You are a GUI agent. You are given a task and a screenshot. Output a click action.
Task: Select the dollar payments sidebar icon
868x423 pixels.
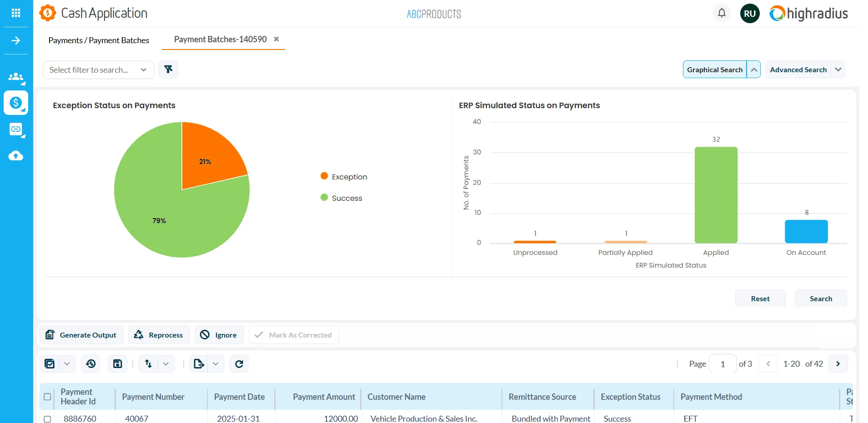[16, 103]
